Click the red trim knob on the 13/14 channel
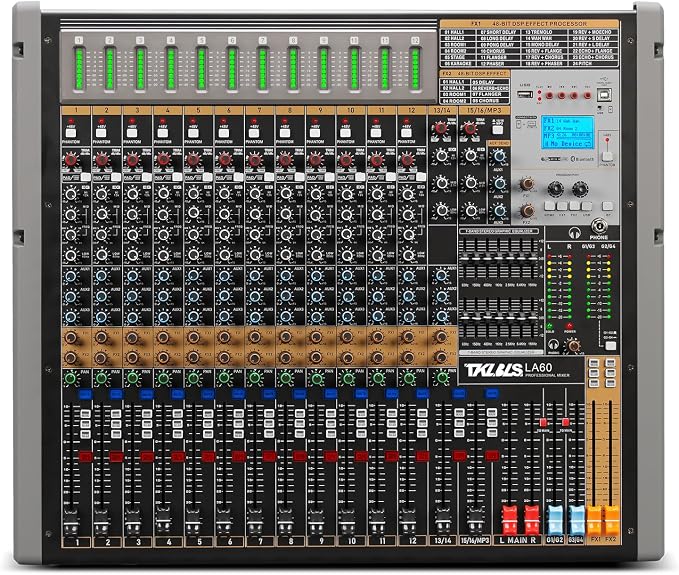The height and width of the screenshot is (575, 679). click(x=440, y=128)
